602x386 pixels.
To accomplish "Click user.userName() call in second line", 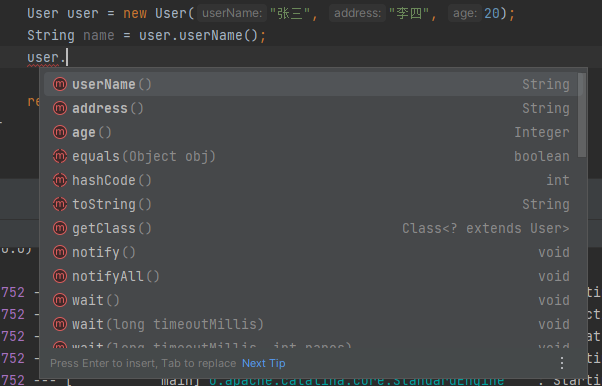I will click(198, 36).
